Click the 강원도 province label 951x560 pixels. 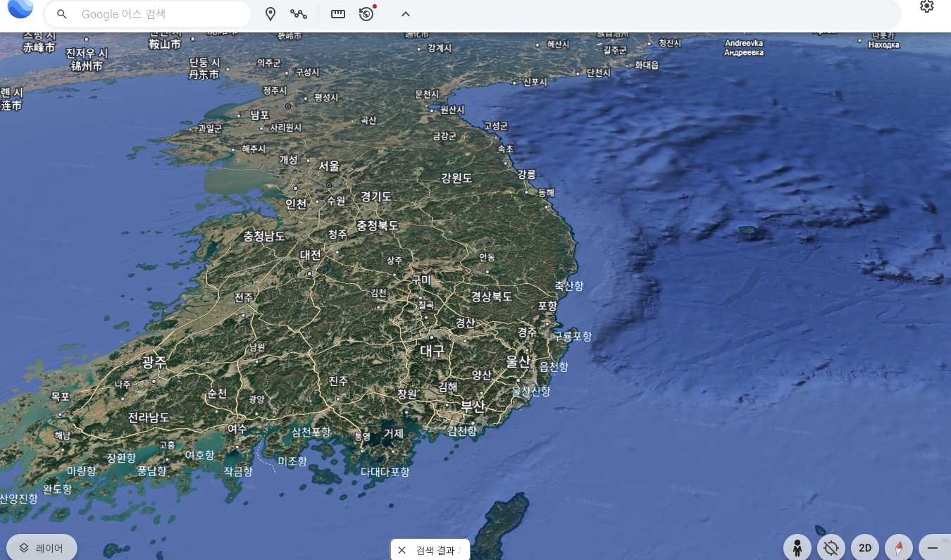456,178
